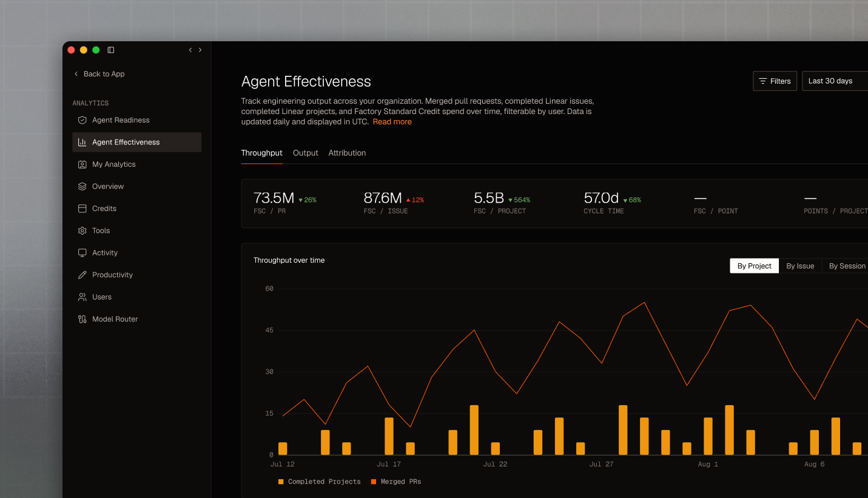Click the Activity monitor icon
The image size is (868, 498).
(x=82, y=253)
